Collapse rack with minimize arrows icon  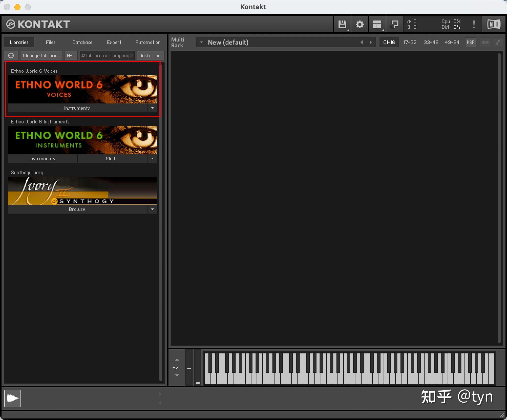pos(498,42)
